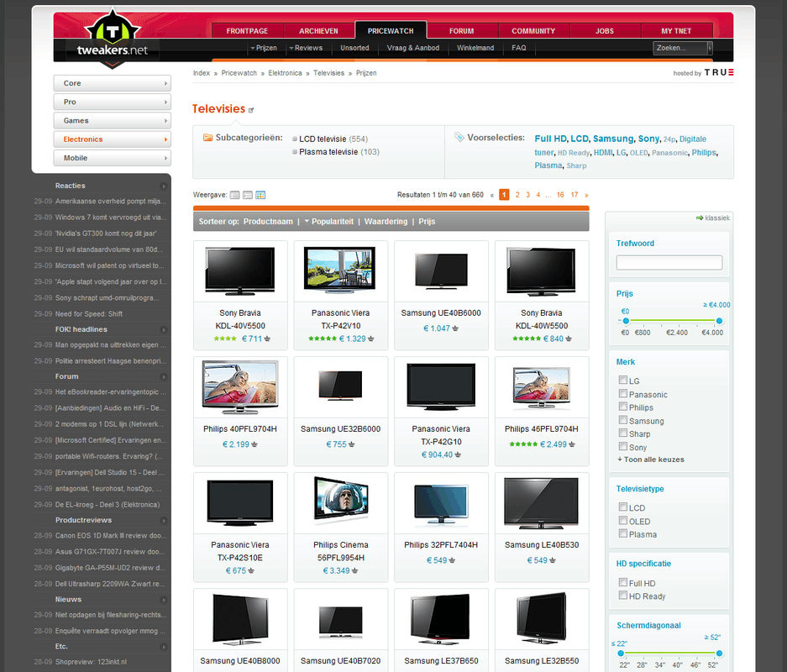Click basket icon beside €2.199 price
This screenshot has width=787, height=672.
point(254,444)
